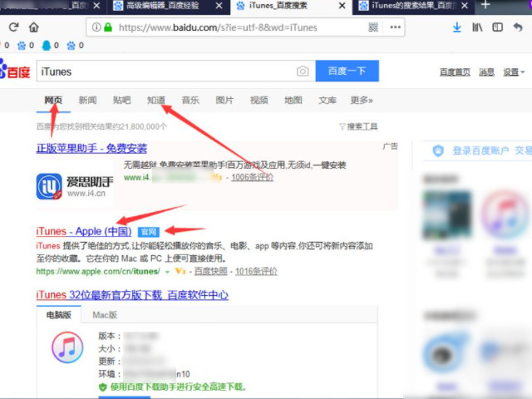Click the iTunes music note icon
The height and width of the screenshot is (399, 532).
(x=67, y=347)
